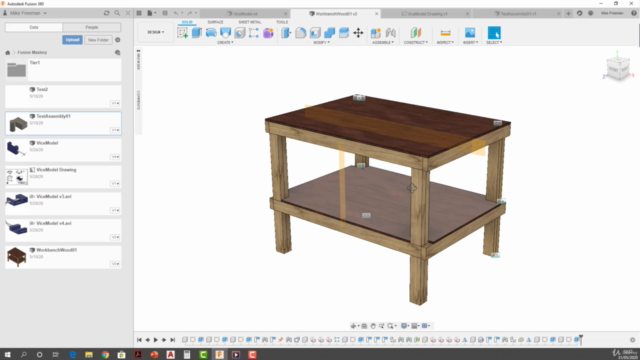The image size is (640, 360).
Task: Open the Tier1 folder
Action: coord(63,69)
